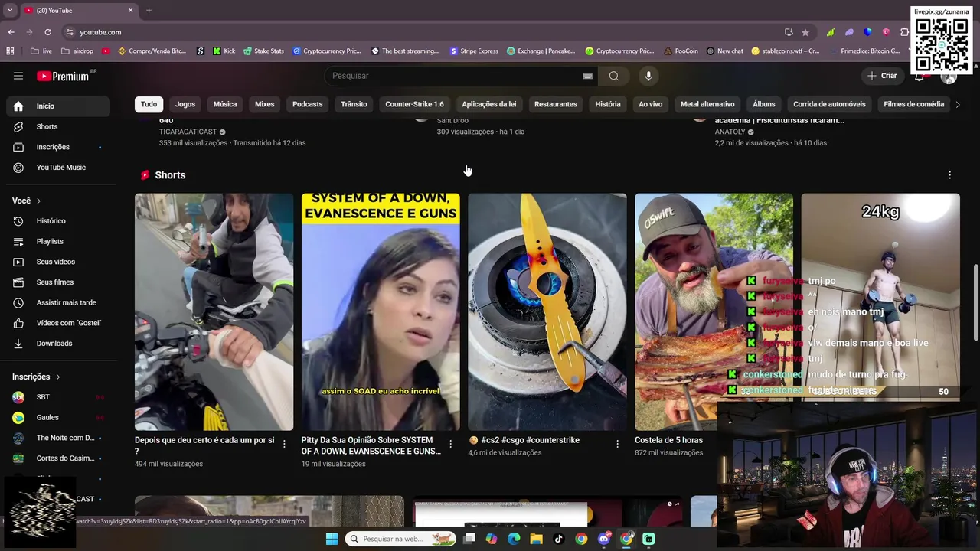The image size is (980, 551).
Task: Show more filter chips with right arrow
Action: tap(957, 104)
